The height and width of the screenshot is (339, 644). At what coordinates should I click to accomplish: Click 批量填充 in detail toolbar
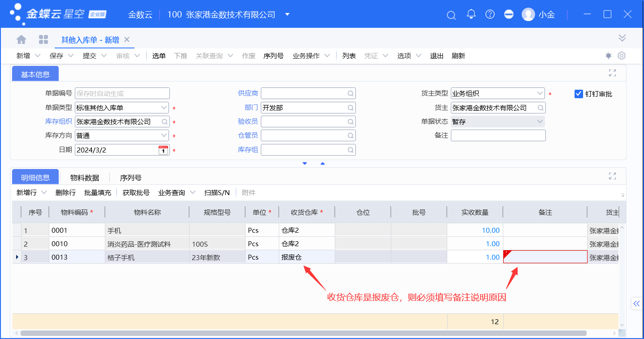pos(98,192)
